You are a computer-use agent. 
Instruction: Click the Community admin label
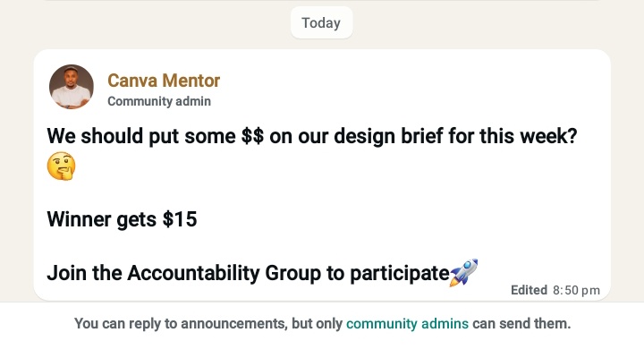tap(159, 101)
